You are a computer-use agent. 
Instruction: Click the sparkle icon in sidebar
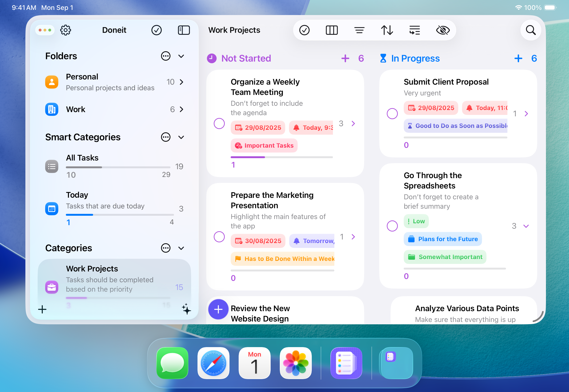click(186, 309)
